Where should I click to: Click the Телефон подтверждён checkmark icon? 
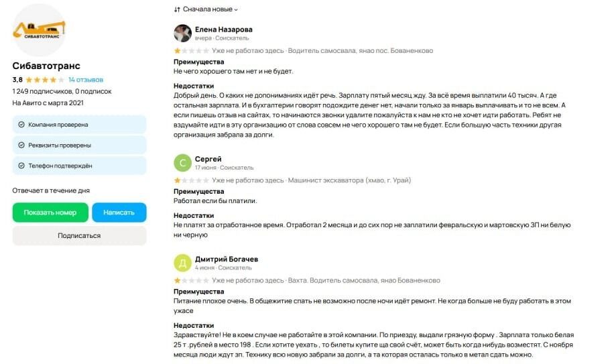[21, 166]
